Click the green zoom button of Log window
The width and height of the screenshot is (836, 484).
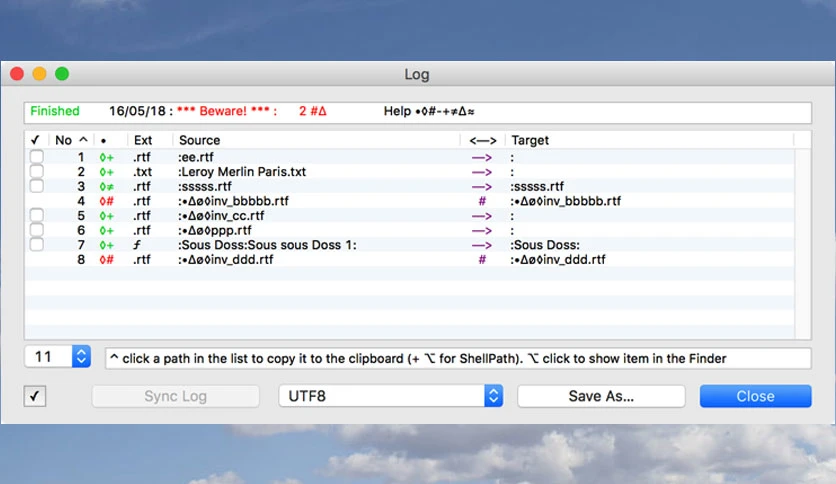point(62,74)
